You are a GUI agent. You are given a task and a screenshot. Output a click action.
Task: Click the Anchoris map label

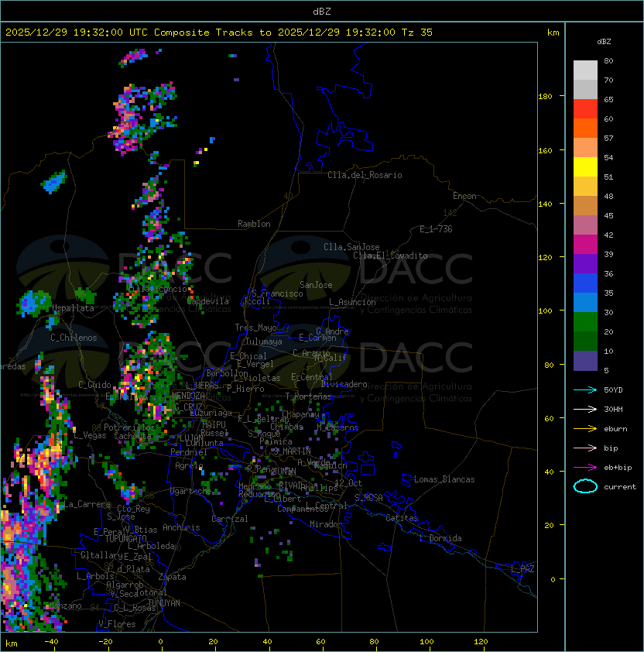tap(181, 527)
